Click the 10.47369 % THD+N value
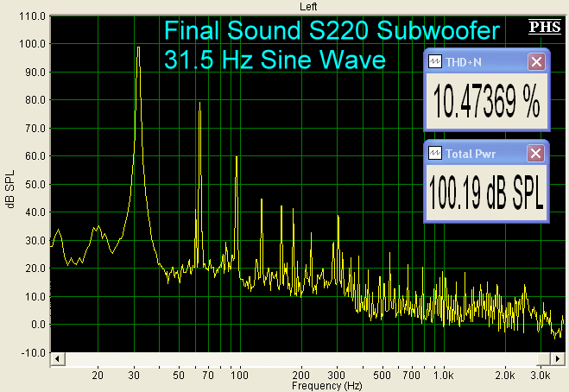This screenshot has width=569, height=392. click(486, 101)
